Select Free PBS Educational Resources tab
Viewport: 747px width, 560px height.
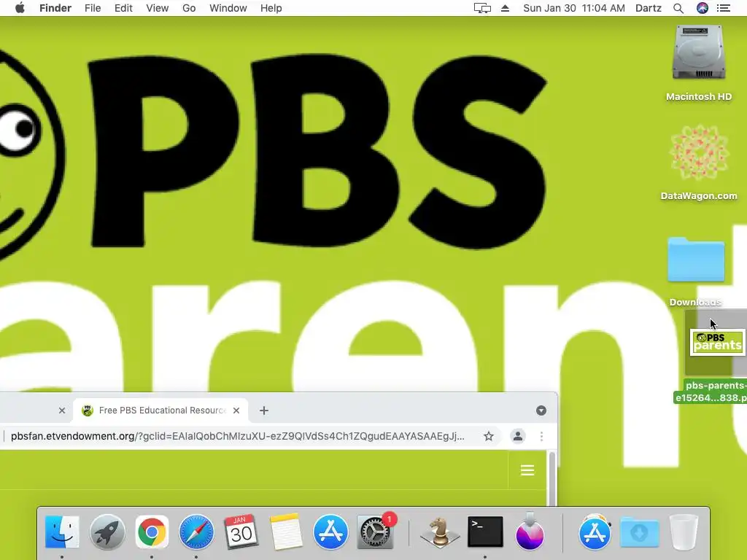tap(161, 411)
